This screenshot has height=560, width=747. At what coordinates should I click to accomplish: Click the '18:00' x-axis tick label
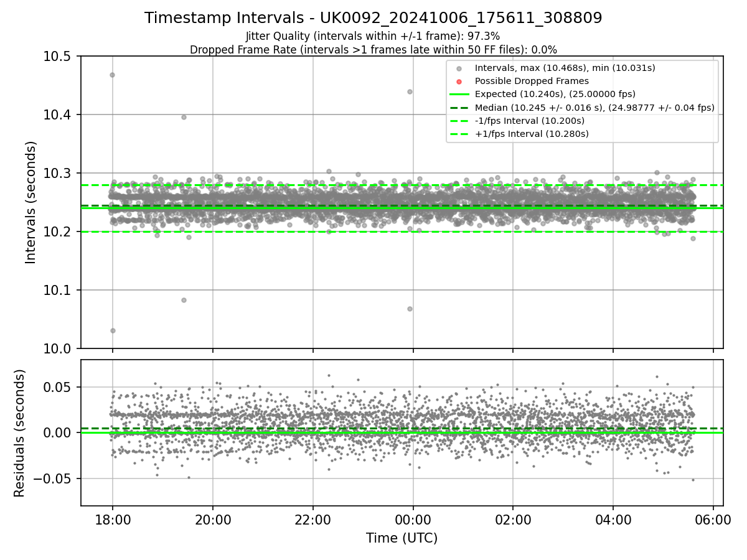point(113,519)
